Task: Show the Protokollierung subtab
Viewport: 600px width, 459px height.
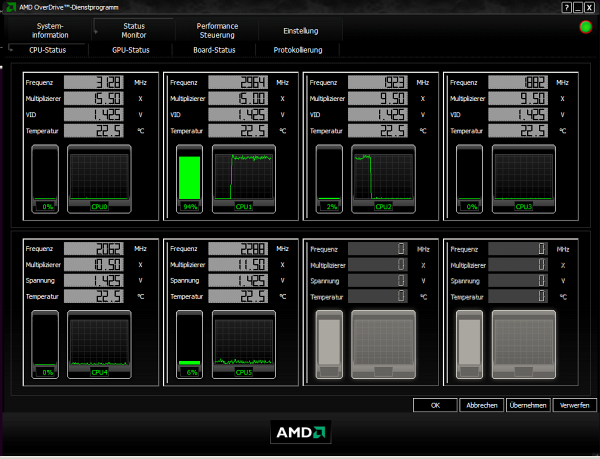Action: (x=298, y=49)
